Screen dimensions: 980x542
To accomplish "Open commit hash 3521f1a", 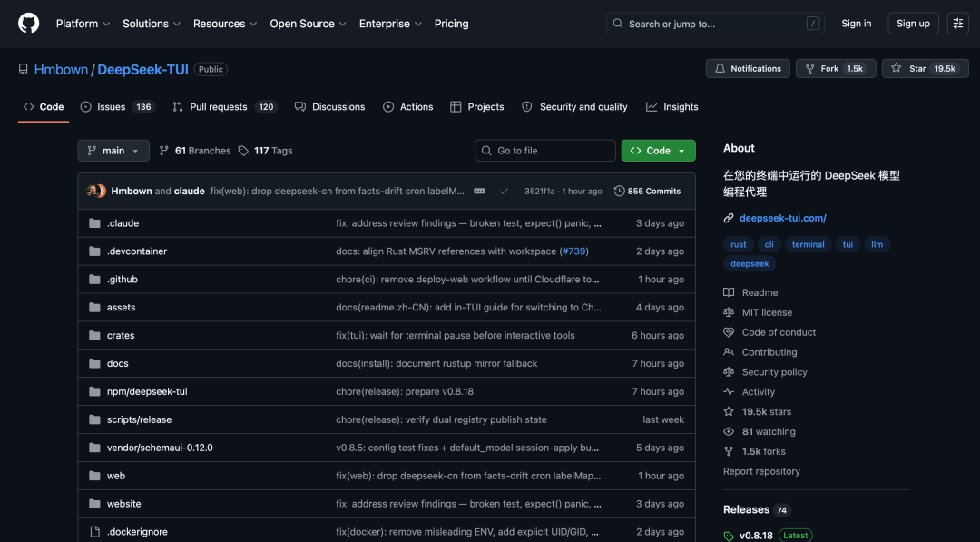I will (539, 192).
